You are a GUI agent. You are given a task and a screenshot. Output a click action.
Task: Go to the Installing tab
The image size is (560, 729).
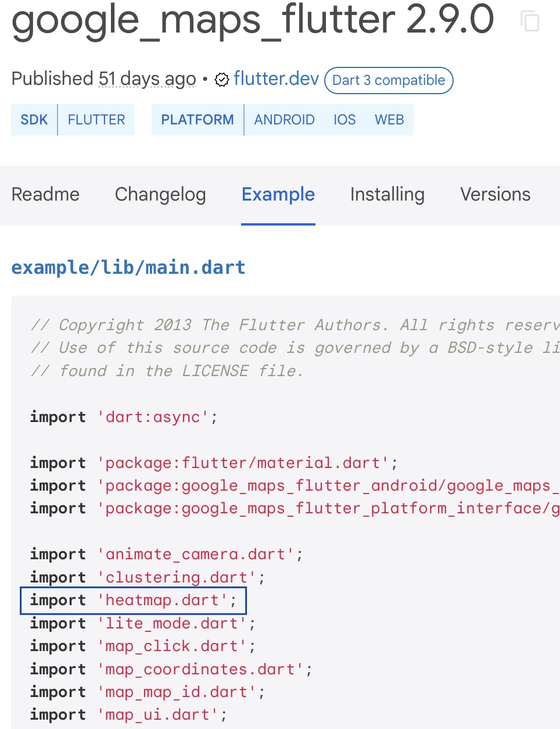click(387, 194)
